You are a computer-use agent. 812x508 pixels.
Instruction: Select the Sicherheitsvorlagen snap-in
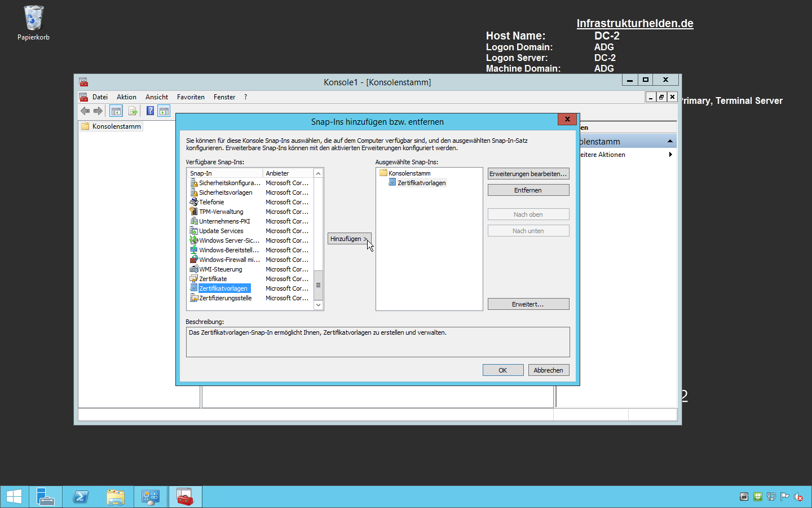click(226, 192)
